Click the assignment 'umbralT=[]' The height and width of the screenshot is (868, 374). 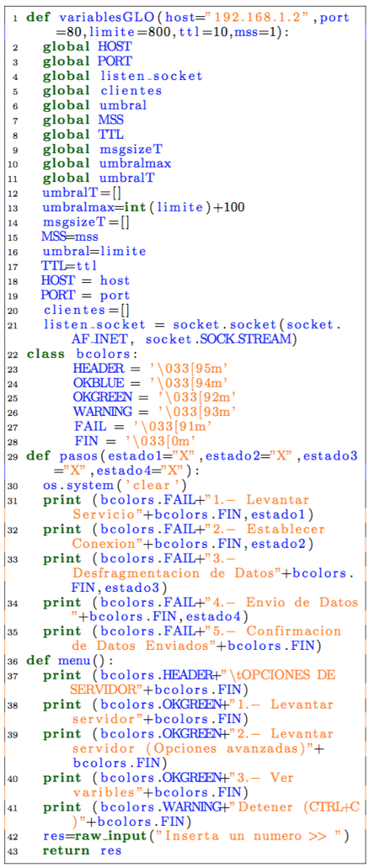pos(82,192)
